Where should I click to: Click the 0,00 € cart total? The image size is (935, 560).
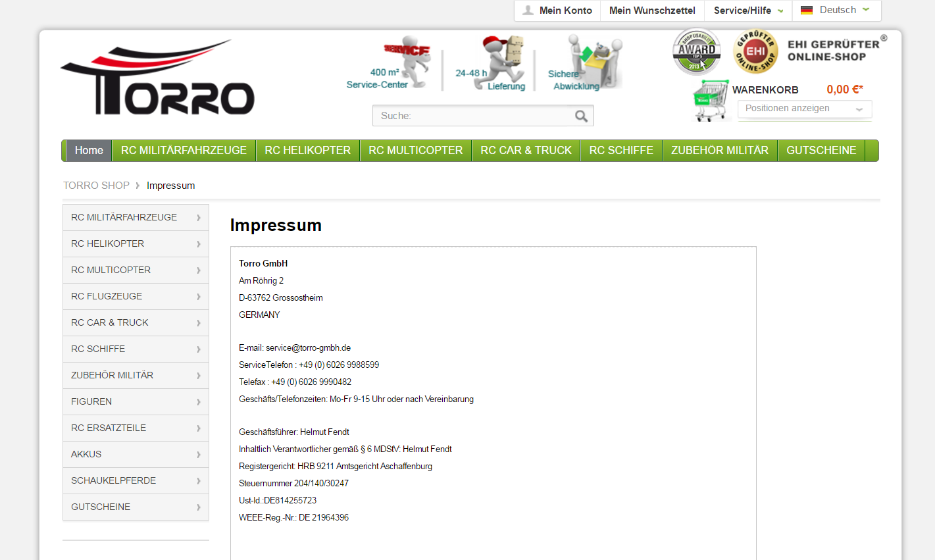pyautogui.click(x=845, y=89)
